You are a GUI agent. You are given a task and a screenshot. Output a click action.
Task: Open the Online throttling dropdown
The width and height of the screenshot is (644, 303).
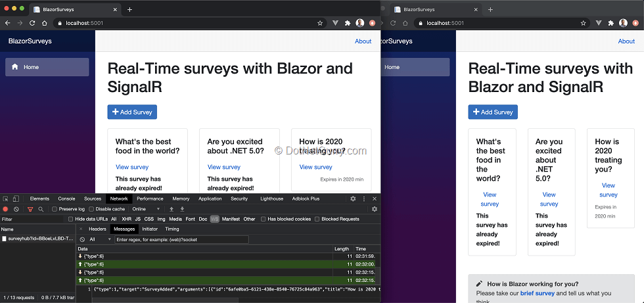pos(147,209)
